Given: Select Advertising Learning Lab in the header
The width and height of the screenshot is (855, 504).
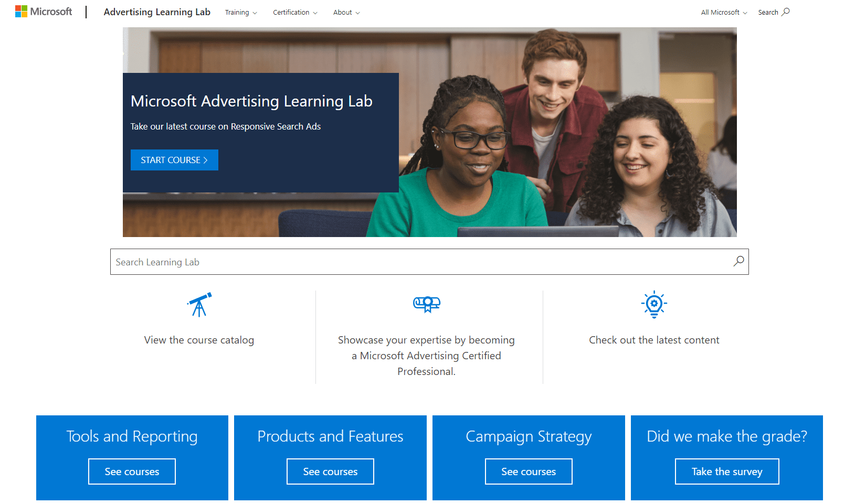Looking at the screenshot, I should pyautogui.click(x=157, y=12).
